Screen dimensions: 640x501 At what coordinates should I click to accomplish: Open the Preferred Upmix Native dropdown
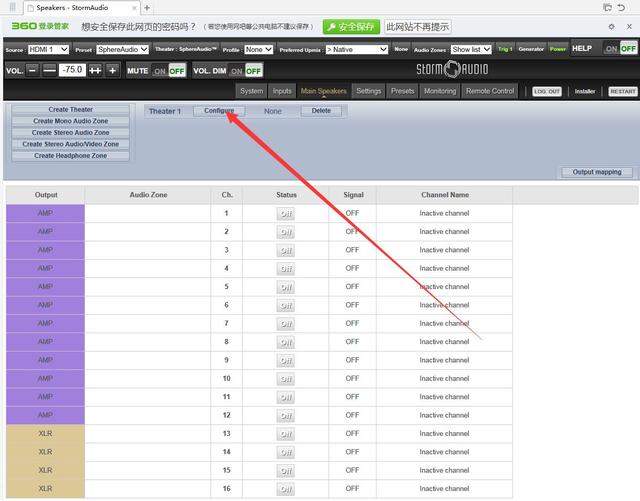[x=356, y=49]
